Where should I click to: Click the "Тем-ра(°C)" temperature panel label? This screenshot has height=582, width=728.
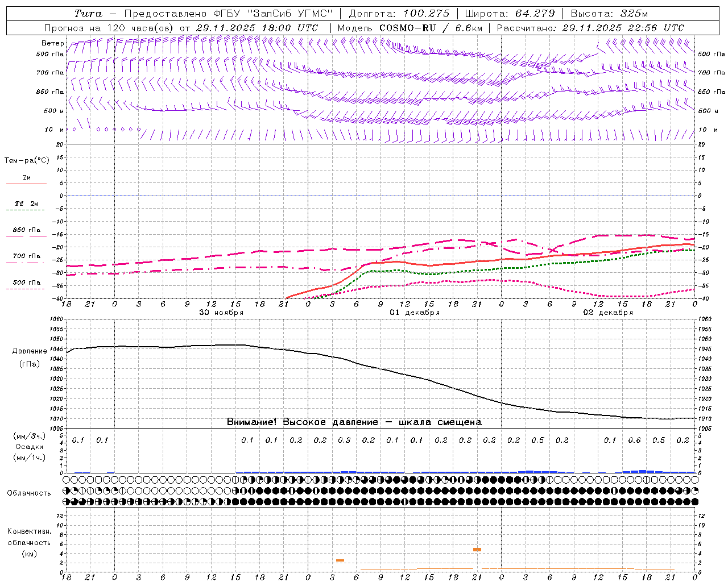27,161
